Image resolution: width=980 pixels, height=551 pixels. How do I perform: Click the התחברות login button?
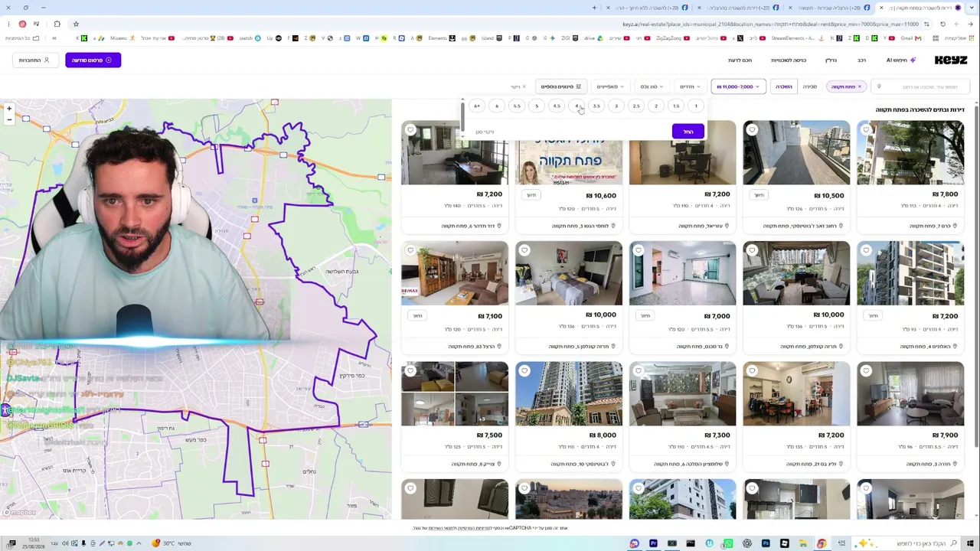click(x=34, y=60)
